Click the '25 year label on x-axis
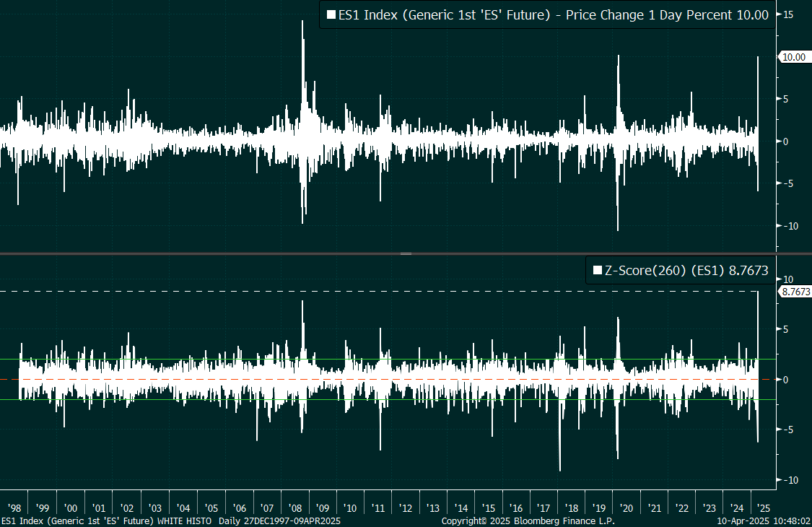The height and width of the screenshot is (527, 812). point(764,508)
